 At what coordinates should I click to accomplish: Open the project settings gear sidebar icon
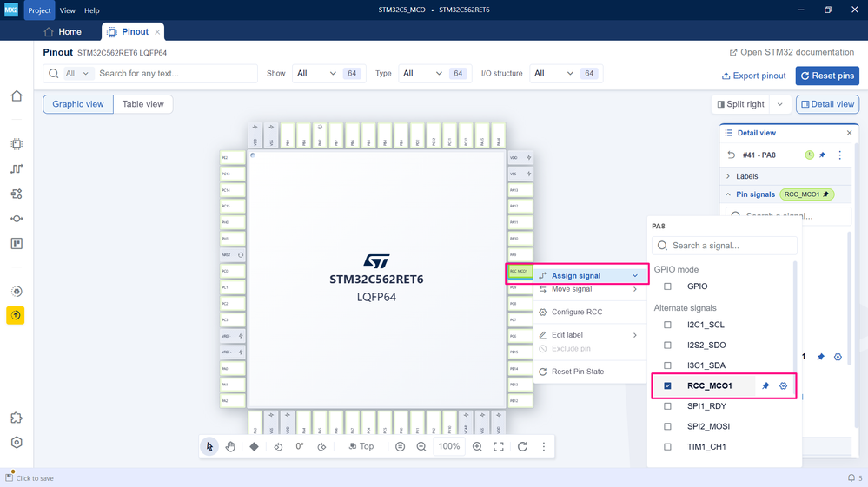point(17,292)
